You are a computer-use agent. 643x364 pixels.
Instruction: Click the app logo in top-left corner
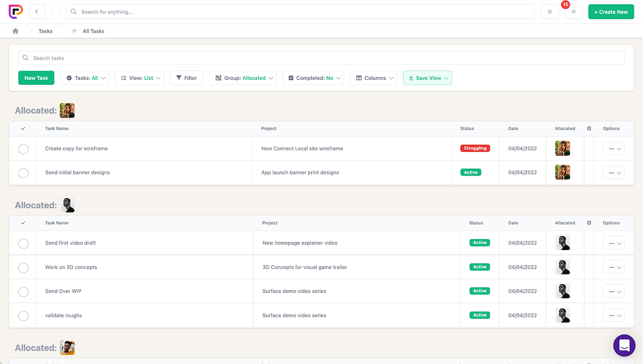pos(15,11)
